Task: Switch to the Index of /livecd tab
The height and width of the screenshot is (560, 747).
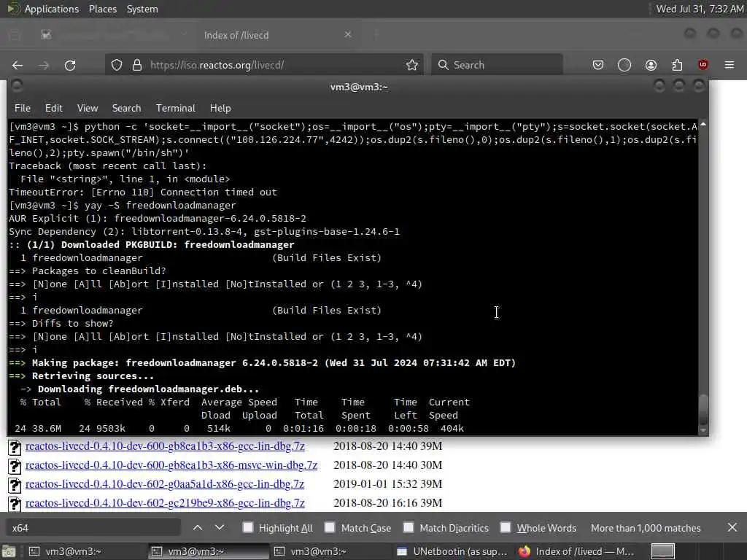Action: point(276,35)
